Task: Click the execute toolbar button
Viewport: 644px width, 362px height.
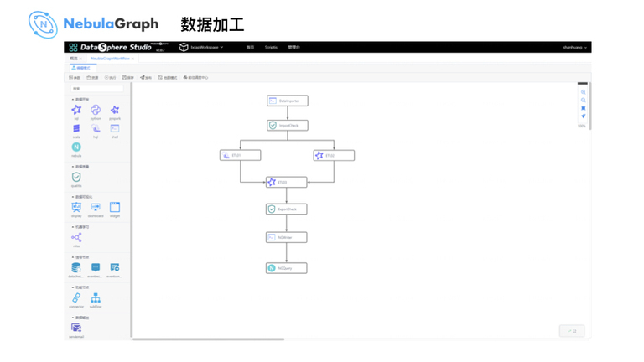Action: [110, 78]
